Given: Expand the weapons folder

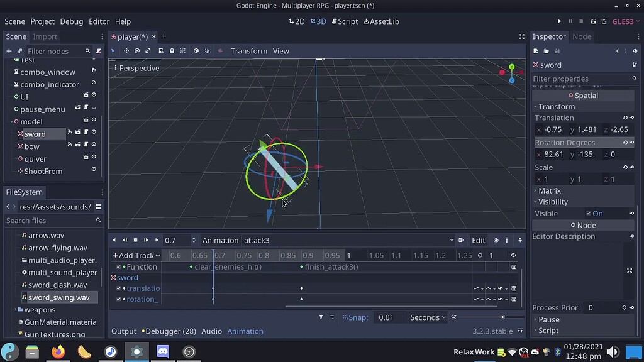Looking at the screenshot, I should pos(15,309).
